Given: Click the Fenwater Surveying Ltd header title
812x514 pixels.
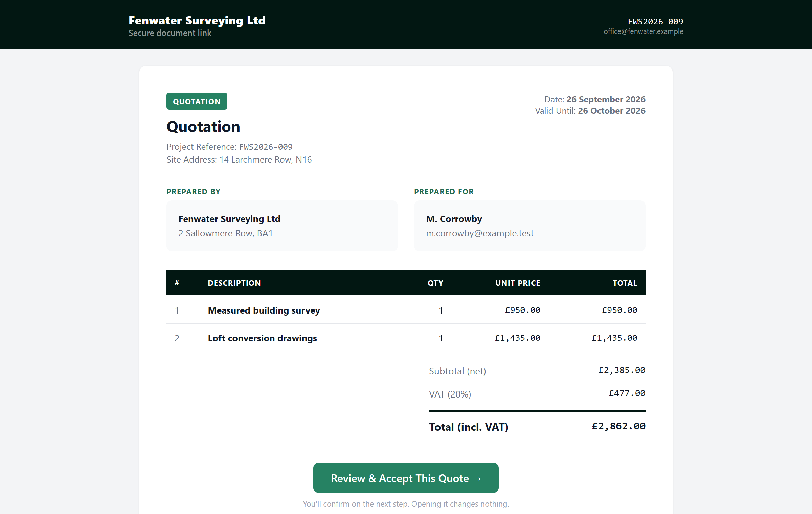Looking at the screenshot, I should [x=197, y=20].
